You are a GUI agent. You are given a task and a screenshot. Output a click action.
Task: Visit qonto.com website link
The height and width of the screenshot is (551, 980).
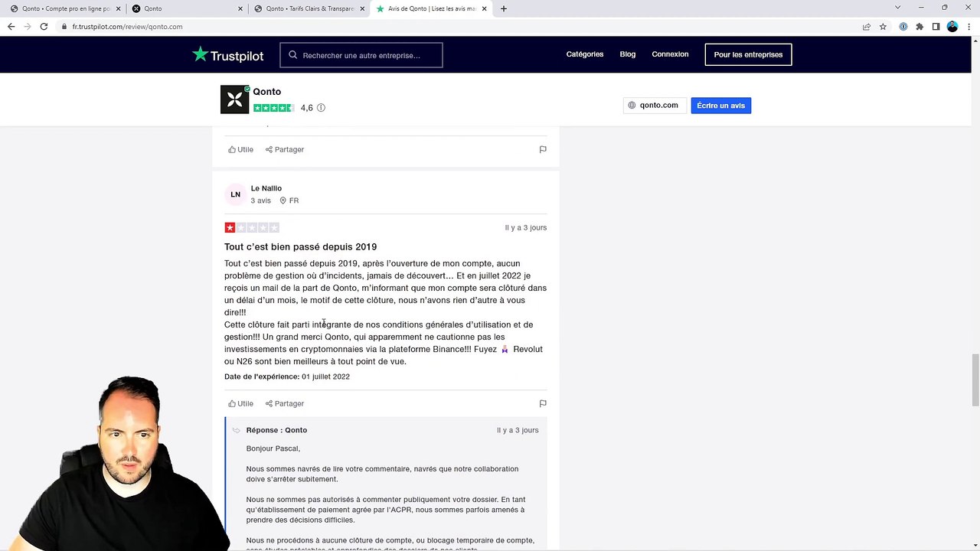(653, 106)
